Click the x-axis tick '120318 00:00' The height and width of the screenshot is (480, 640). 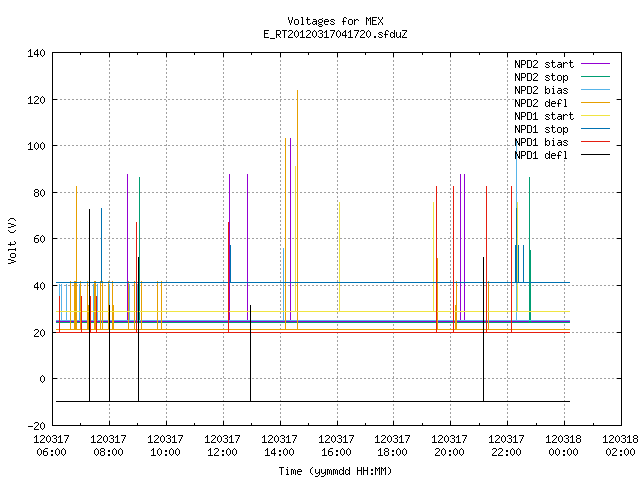pyautogui.click(x=563, y=446)
